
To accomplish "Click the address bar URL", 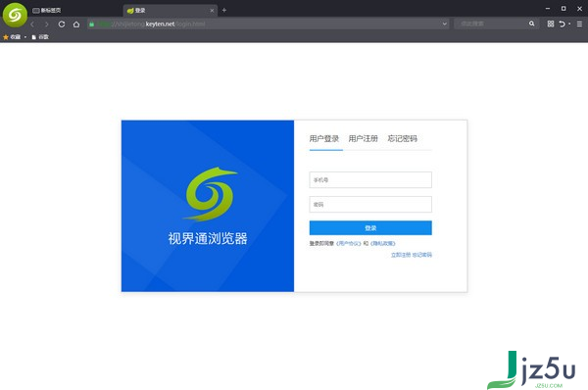I will [267, 24].
